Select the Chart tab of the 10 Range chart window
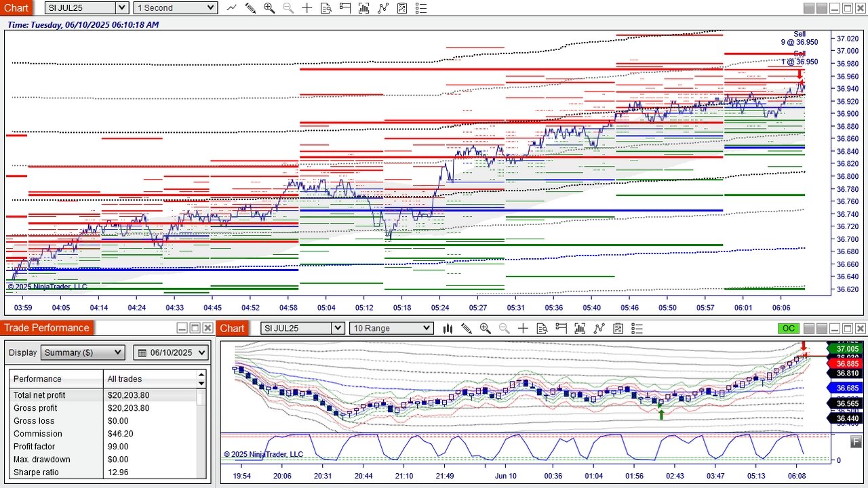Viewport: 868px width, 488px height. pos(232,328)
